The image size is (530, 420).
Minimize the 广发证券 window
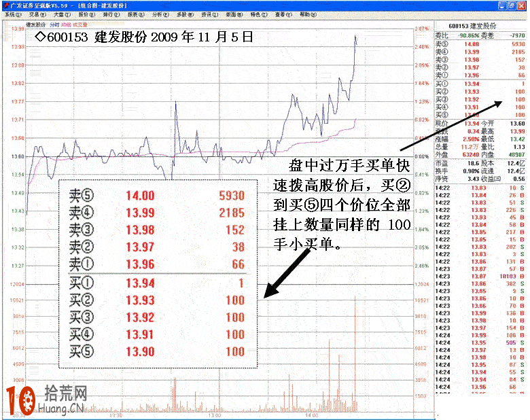[x=503, y=5]
